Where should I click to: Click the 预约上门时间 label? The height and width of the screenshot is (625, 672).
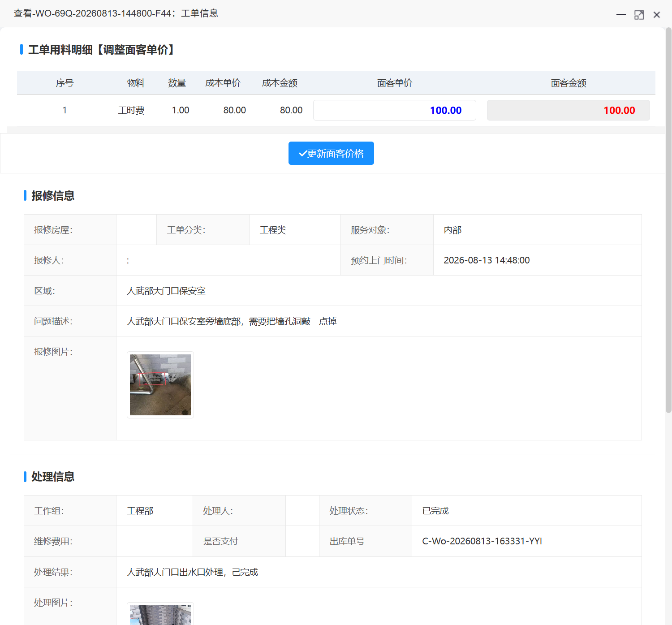click(x=379, y=260)
